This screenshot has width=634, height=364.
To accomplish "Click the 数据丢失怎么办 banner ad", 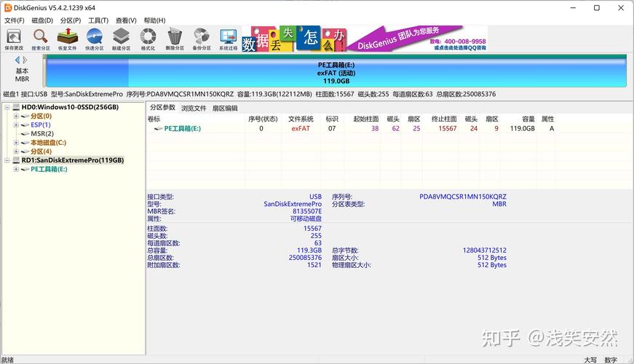I will (294, 39).
